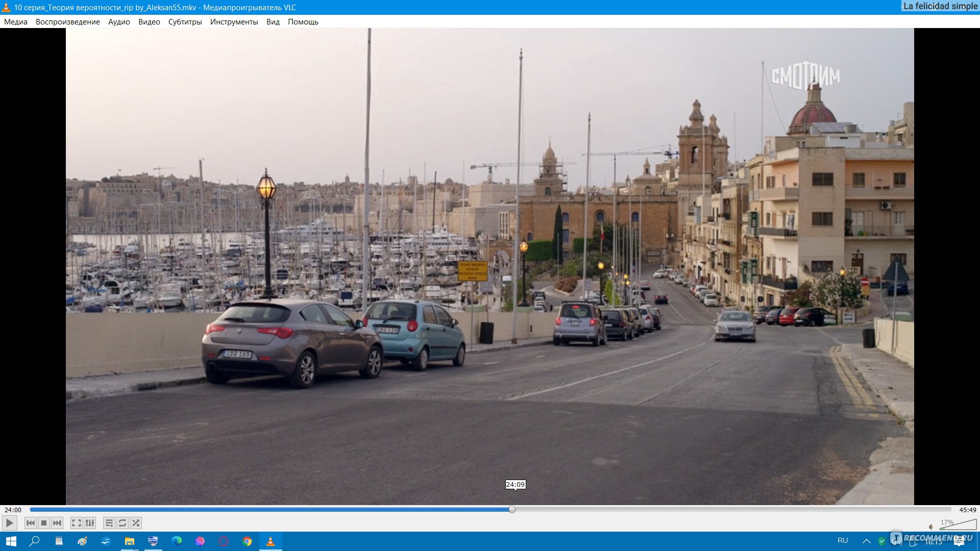This screenshot has width=980, height=551.
Task: Open the blue bird taskbar app
Action: click(106, 541)
